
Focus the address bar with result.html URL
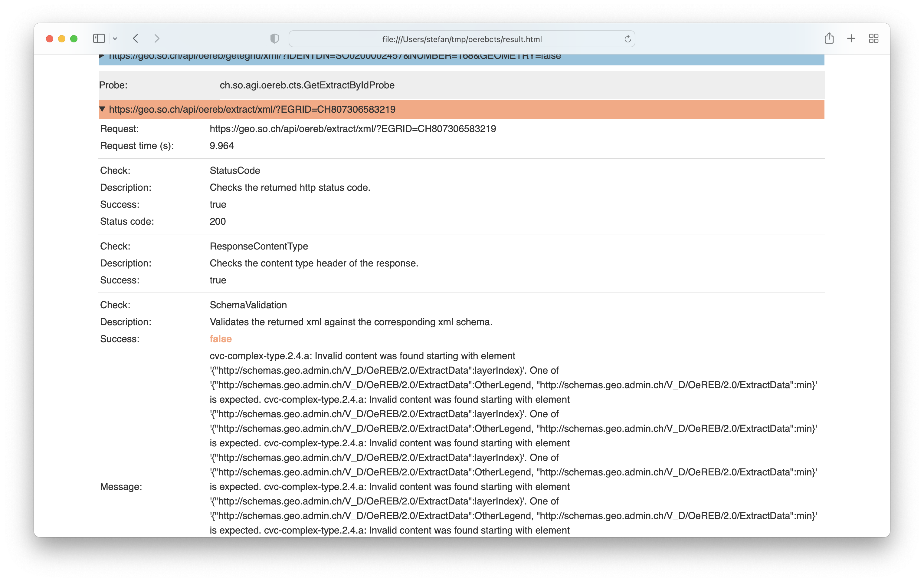tap(462, 39)
